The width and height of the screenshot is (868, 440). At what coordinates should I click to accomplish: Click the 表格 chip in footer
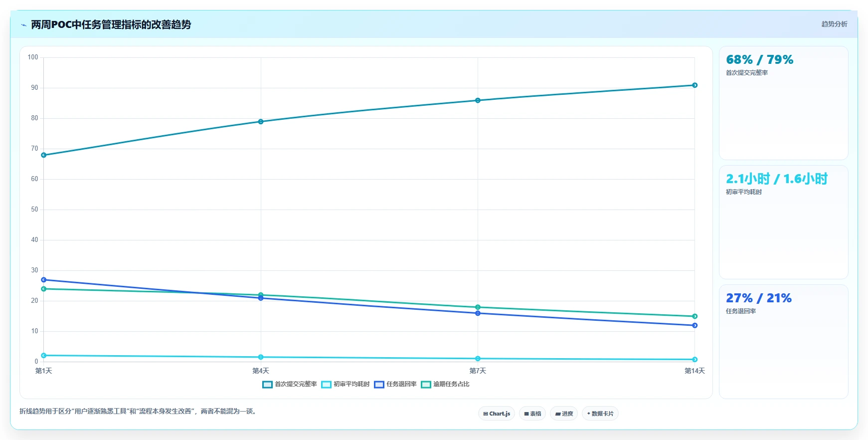tap(532, 414)
